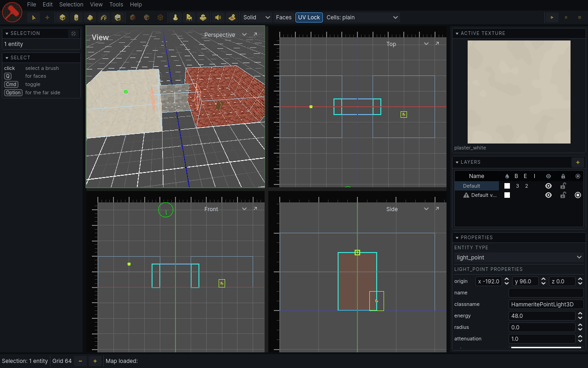Click the Default layer white color swatch

tap(507, 186)
